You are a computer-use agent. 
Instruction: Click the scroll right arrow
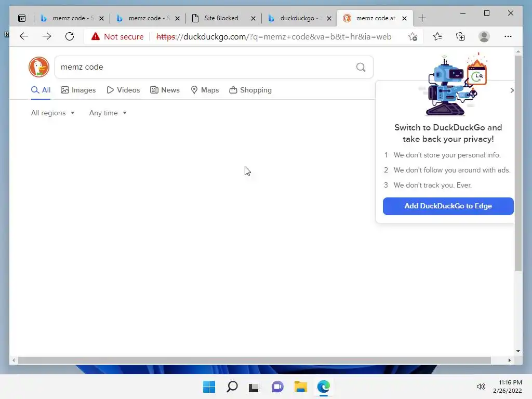(510, 361)
